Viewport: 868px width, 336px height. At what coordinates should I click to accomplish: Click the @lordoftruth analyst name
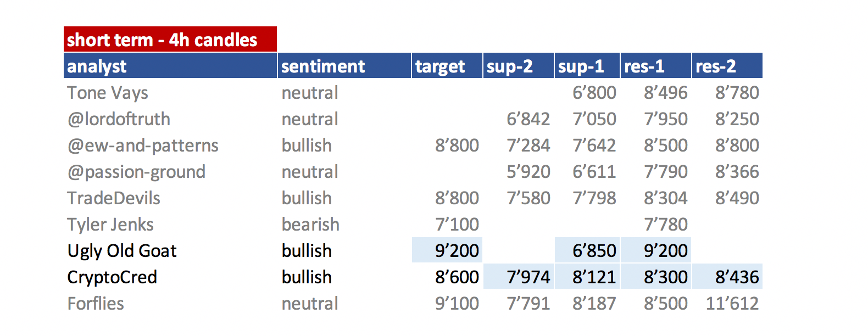pyautogui.click(x=119, y=119)
